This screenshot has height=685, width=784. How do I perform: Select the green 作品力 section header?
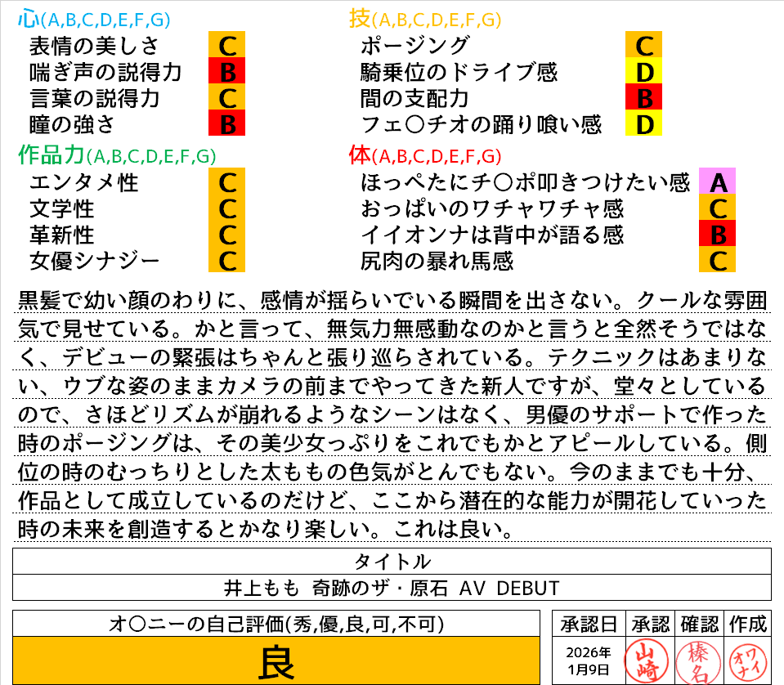(x=52, y=155)
